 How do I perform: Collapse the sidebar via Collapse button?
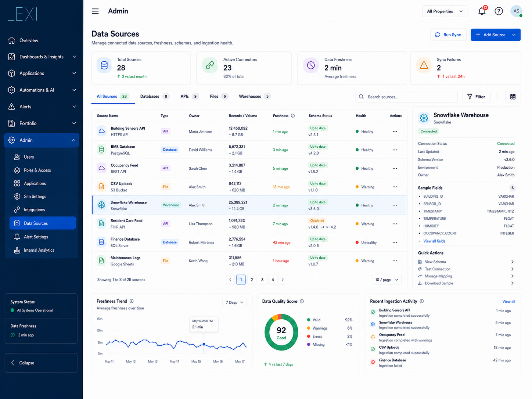pos(41,363)
